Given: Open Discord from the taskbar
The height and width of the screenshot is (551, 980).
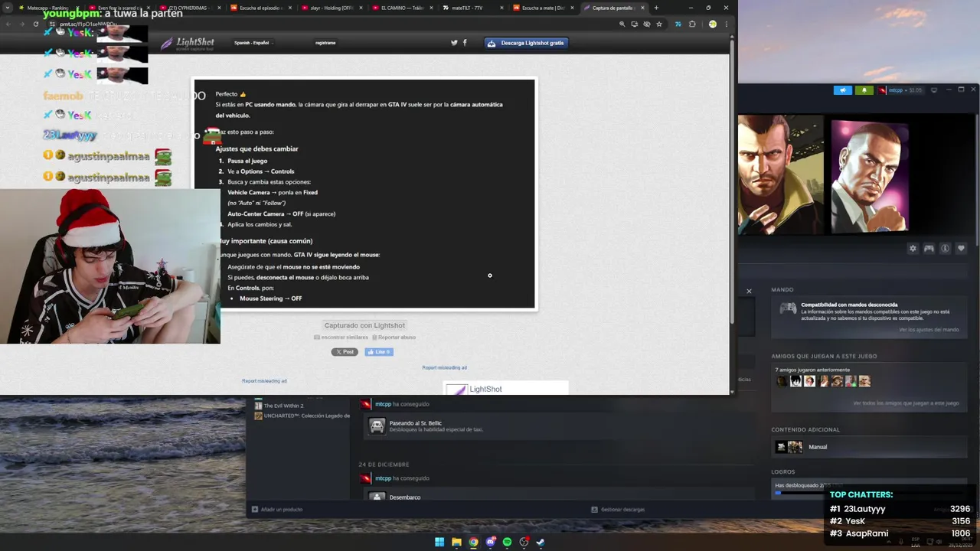Looking at the screenshot, I should (x=490, y=542).
